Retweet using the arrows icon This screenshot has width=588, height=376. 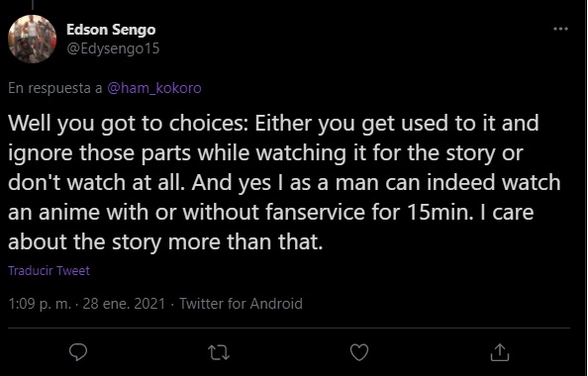point(219,352)
